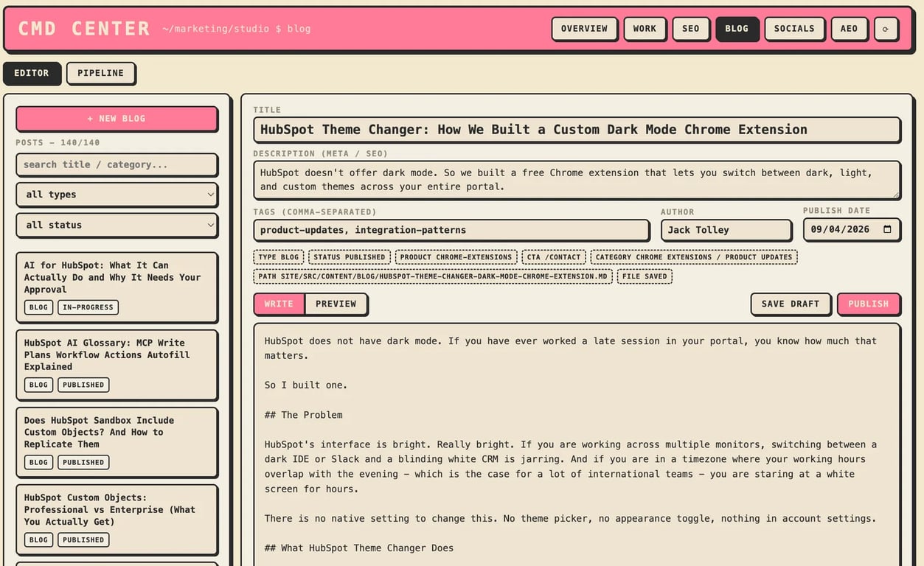Screen dimensions: 924x566
Task: Click the 'So I built one.' line
Action: [x=306, y=385]
